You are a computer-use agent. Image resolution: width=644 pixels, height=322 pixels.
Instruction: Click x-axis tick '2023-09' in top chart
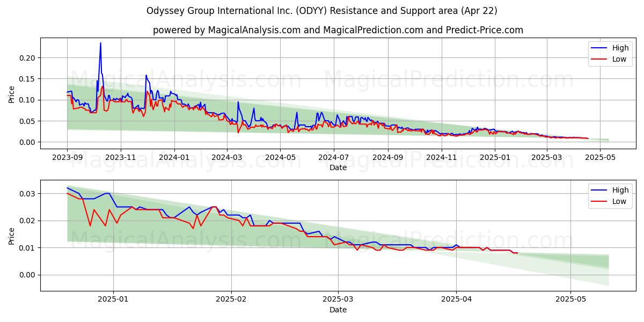tap(67, 158)
